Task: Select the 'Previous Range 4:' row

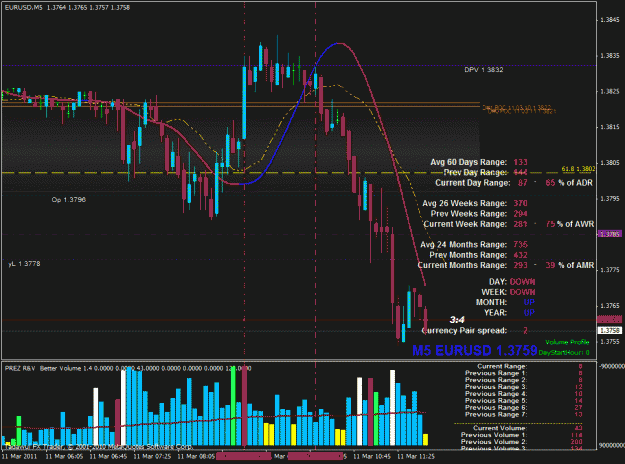Action: point(524,394)
